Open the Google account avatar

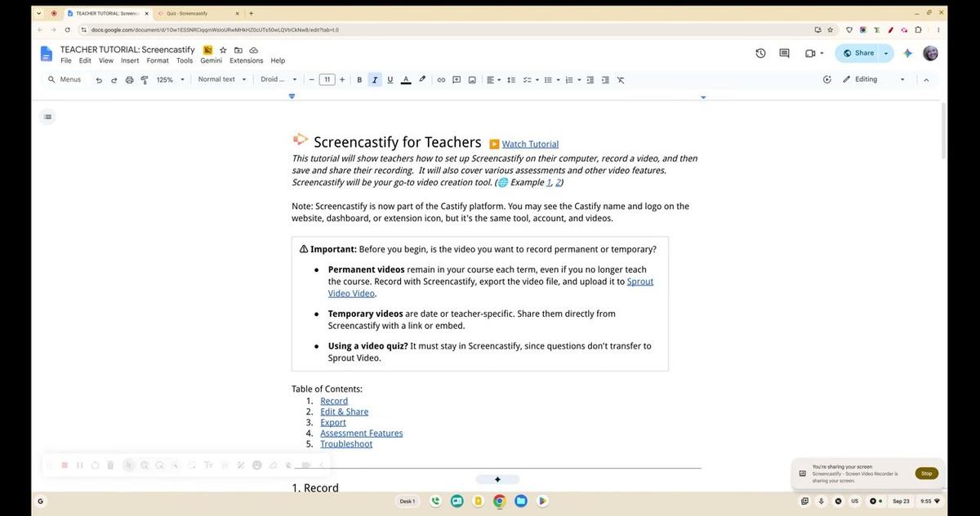pyautogui.click(x=930, y=53)
